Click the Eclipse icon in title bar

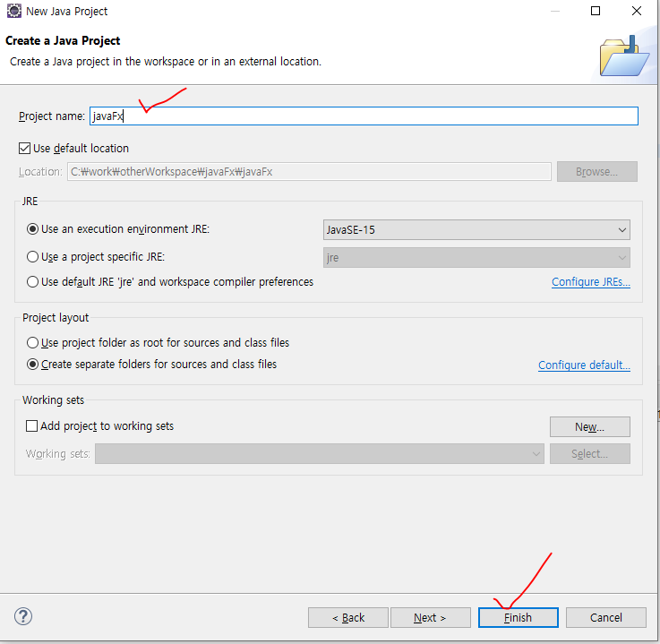tap(14, 11)
